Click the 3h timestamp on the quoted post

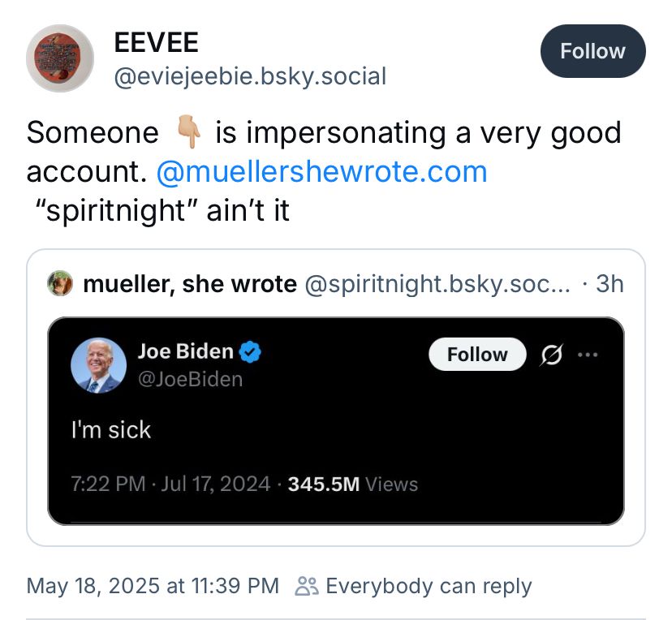[x=609, y=284]
